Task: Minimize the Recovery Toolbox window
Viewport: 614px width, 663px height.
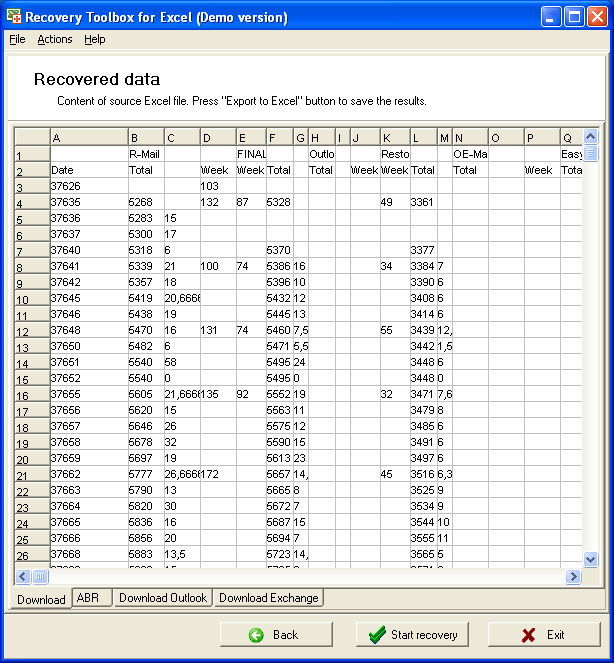Action: point(551,17)
